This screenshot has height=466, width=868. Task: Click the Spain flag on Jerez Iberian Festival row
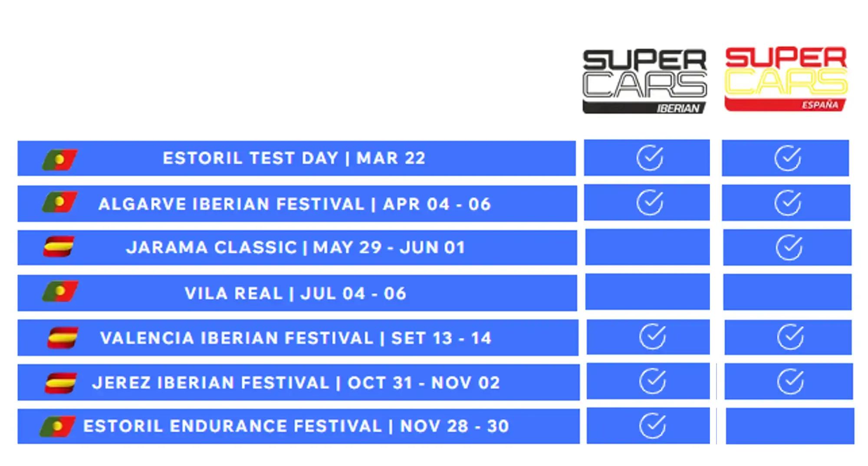[x=61, y=383]
